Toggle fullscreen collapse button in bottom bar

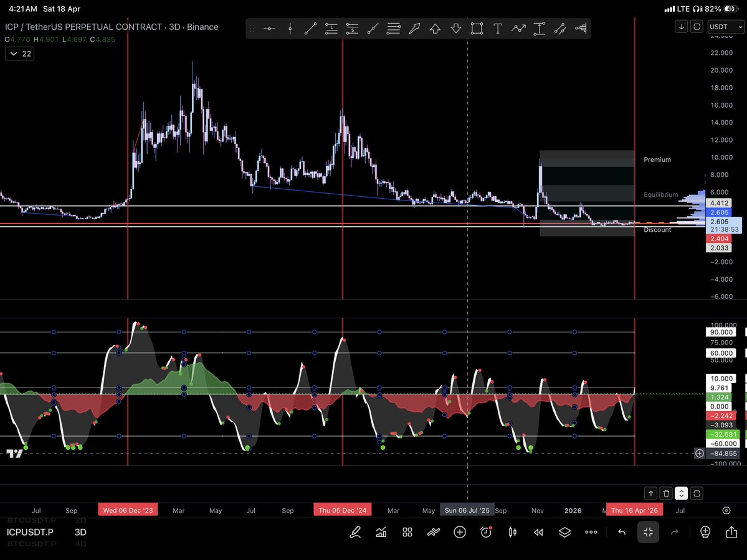[x=648, y=532]
